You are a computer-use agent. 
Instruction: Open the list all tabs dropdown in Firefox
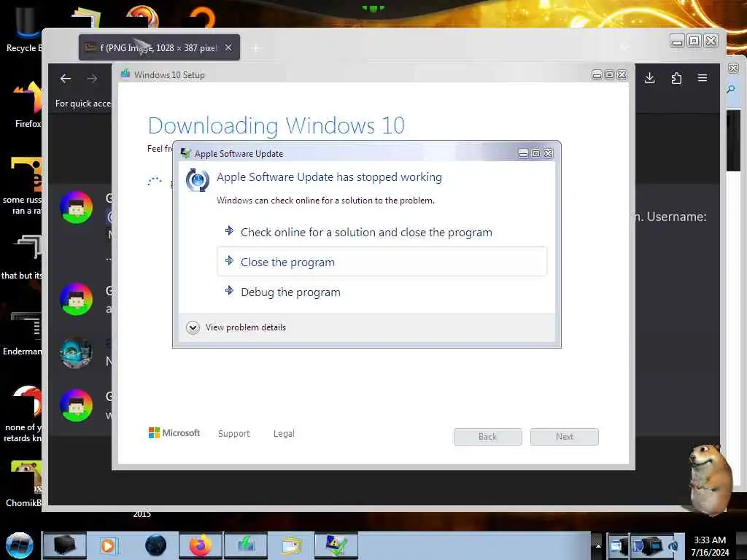(624, 47)
